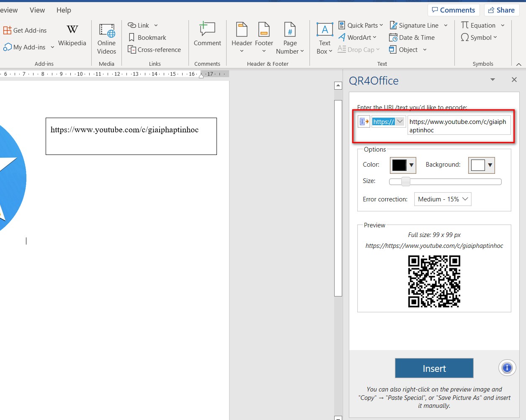Insert an Equation
526x420 pixels.
(x=478, y=25)
